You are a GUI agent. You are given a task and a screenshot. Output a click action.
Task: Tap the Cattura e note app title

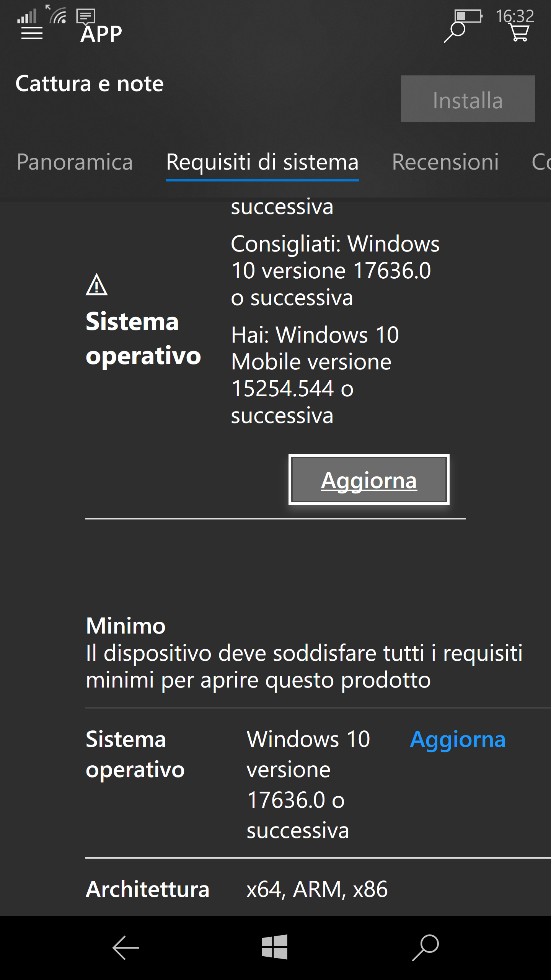pyautogui.click(x=90, y=84)
